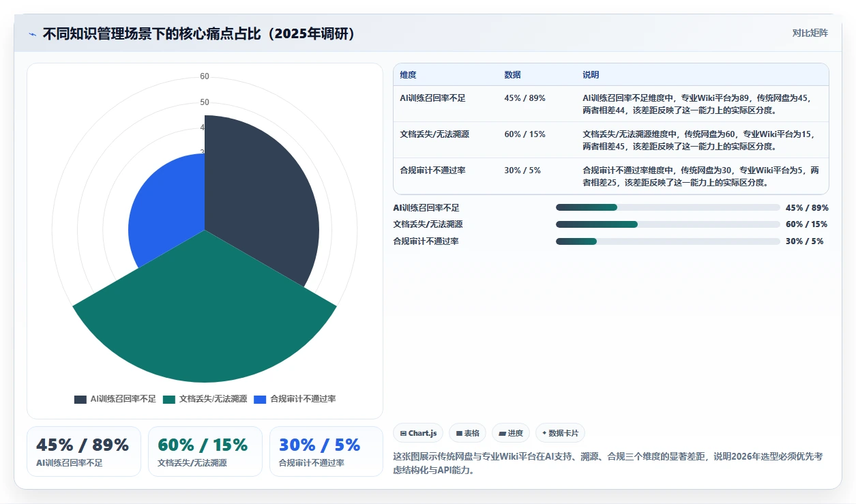Click the 60% / 15% progress value label

pos(807,224)
